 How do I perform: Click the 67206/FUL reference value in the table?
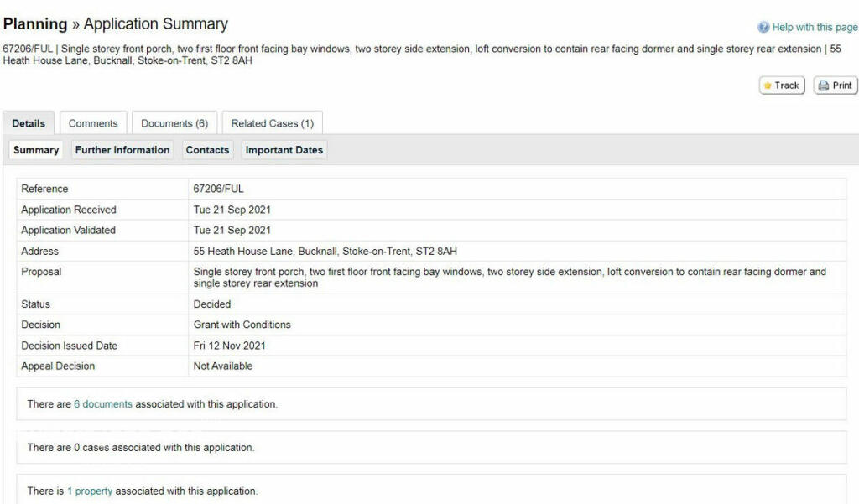tap(218, 190)
